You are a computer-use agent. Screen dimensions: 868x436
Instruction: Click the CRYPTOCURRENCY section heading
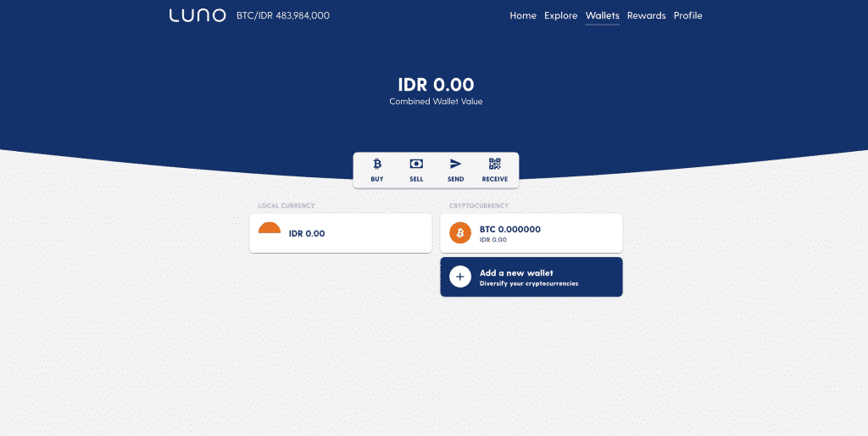[479, 205]
